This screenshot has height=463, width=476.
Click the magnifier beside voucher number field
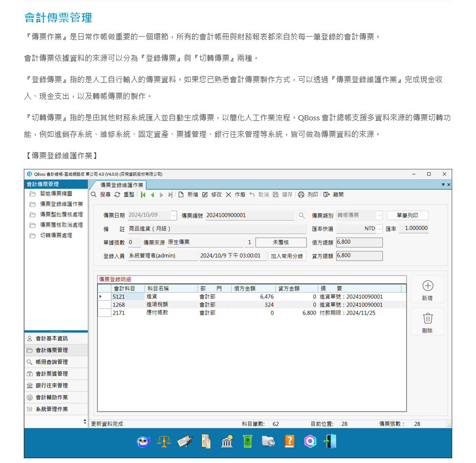point(301,216)
